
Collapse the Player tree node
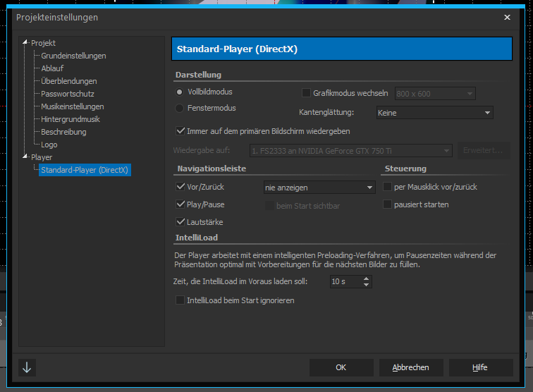25,157
